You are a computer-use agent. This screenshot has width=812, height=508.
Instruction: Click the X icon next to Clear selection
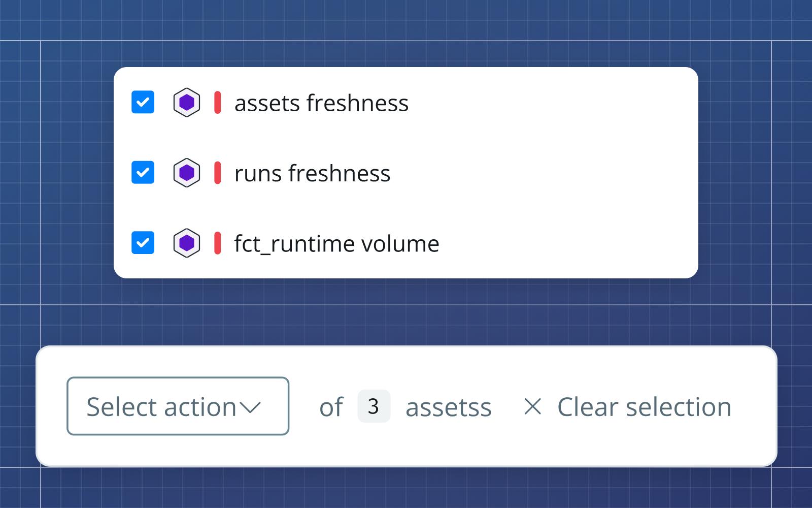[533, 406]
